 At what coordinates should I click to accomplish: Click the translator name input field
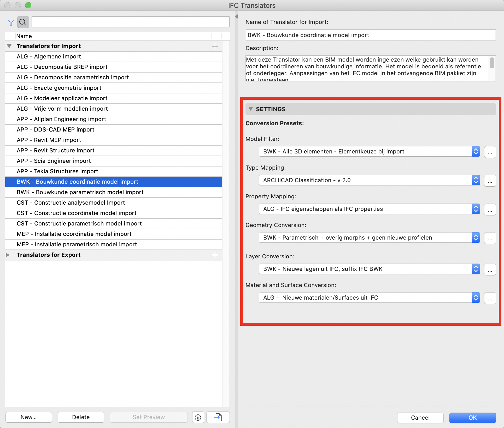pos(371,35)
